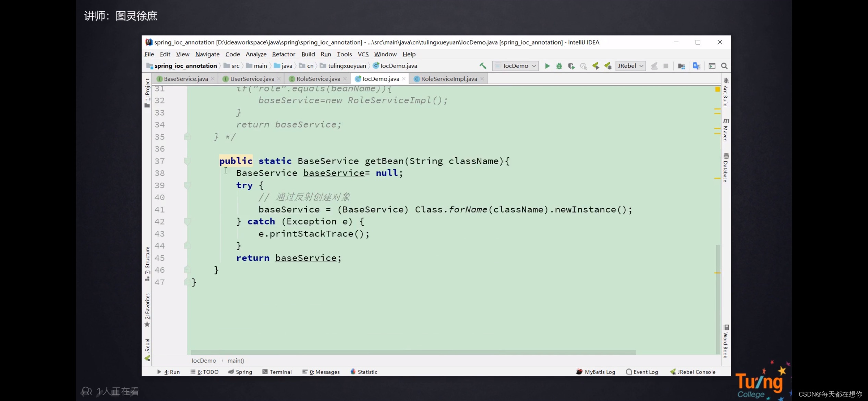The height and width of the screenshot is (401, 868).
Task: Click fold end marker at line 47
Action: pyautogui.click(x=187, y=282)
